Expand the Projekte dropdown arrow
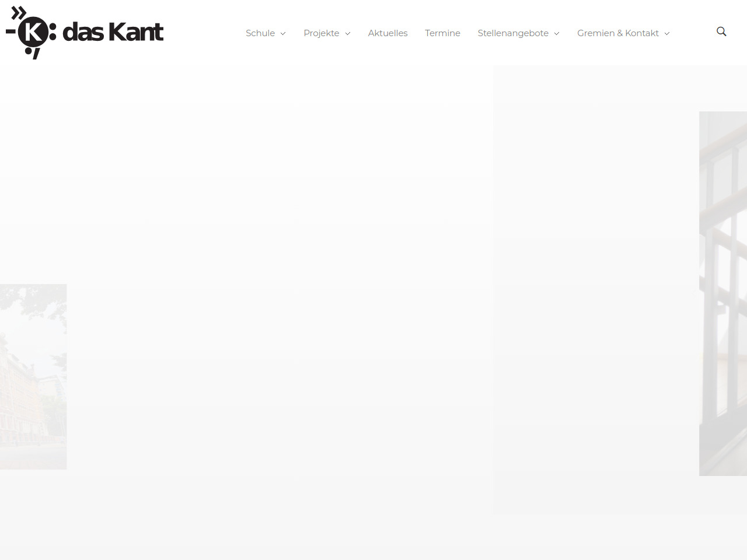This screenshot has width=747, height=560. point(348,34)
